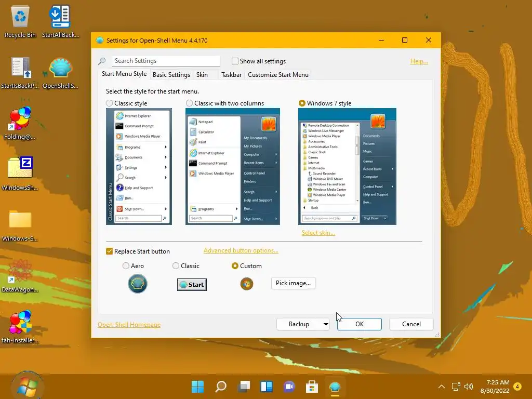The width and height of the screenshot is (532, 399).
Task: Choose the Classic start button radio
Action: pos(176,265)
